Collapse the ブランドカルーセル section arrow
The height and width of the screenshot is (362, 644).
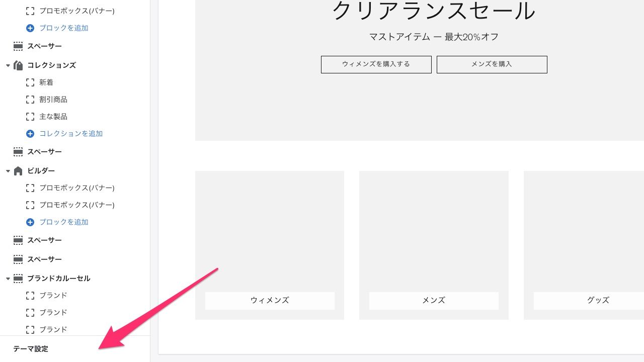8,279
